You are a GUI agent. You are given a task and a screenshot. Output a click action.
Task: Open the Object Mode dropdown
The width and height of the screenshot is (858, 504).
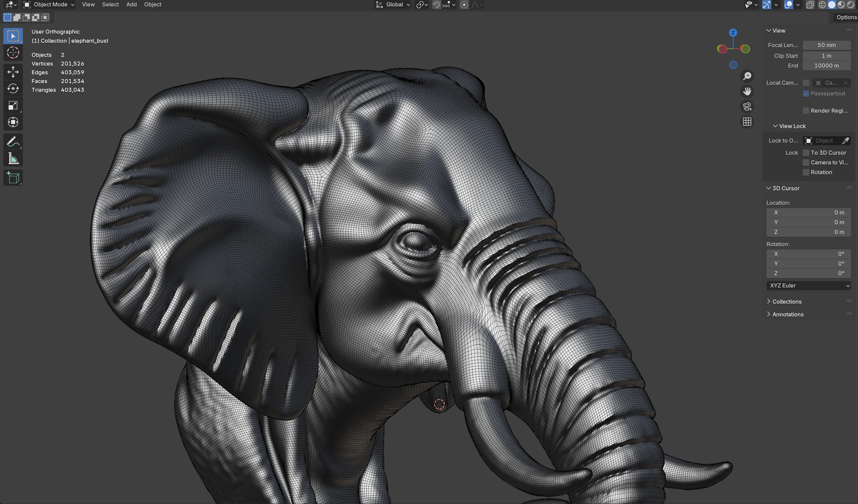pyautogui.click(x=49, y=4)
